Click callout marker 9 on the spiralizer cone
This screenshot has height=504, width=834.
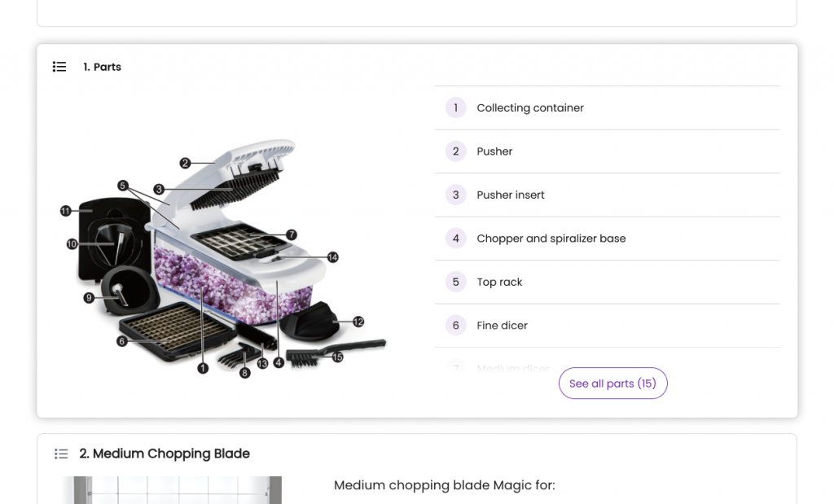tap(89, 298)
